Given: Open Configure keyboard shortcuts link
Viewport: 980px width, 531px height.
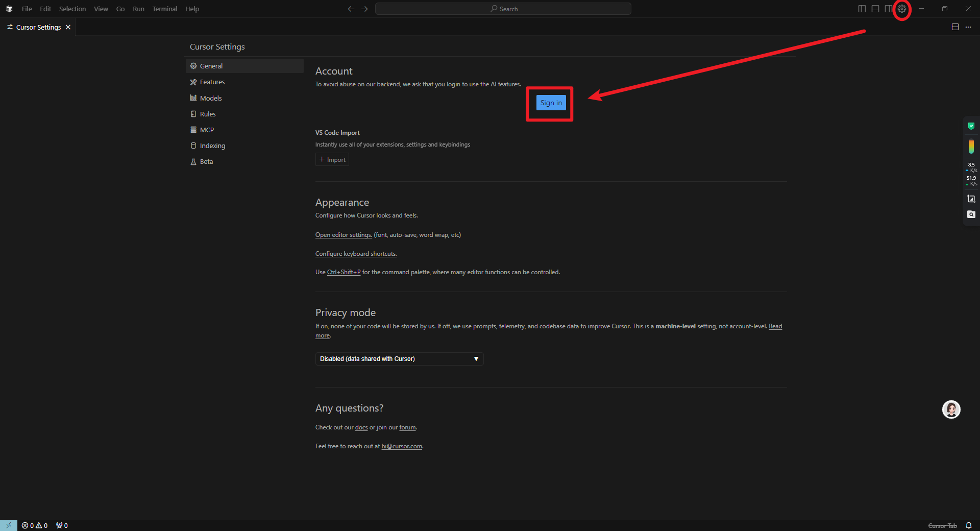Looking at the screenshot, I should (x=356, y=254).
